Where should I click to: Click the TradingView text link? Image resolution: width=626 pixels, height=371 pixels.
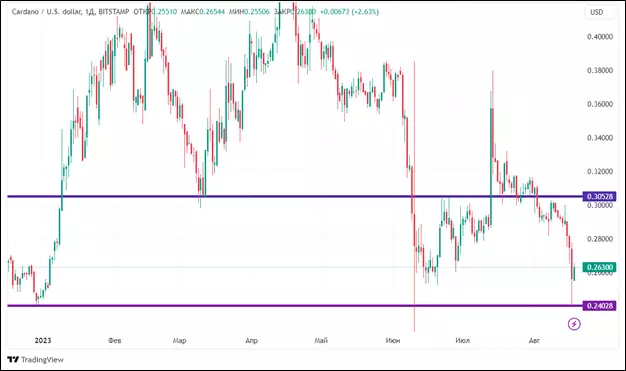pyautogui.click(x=42, y=359)
